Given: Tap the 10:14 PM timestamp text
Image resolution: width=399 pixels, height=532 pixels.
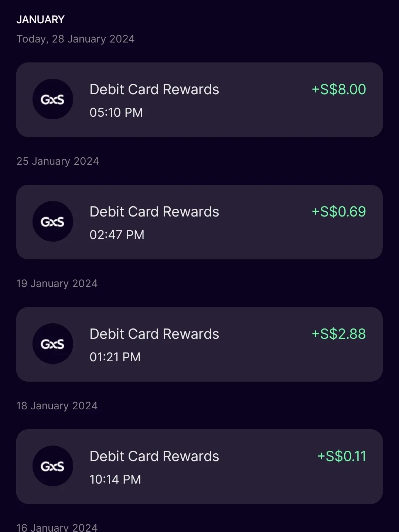Looking at the screenshot, I should 115,479.
